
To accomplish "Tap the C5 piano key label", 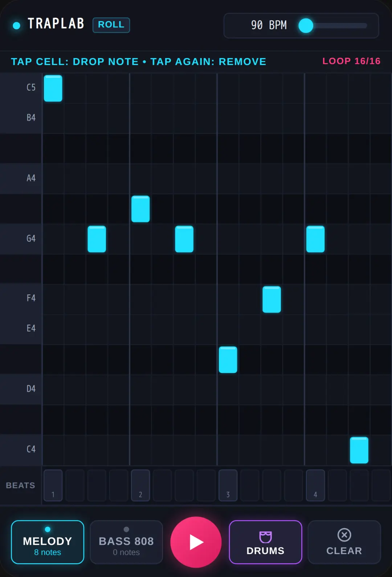I will point(21,88).
